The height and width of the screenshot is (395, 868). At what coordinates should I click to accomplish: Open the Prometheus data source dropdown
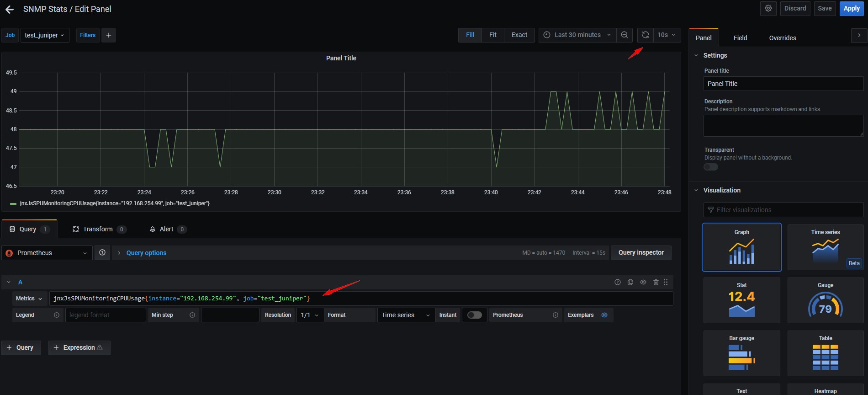(x=48, y=253)
